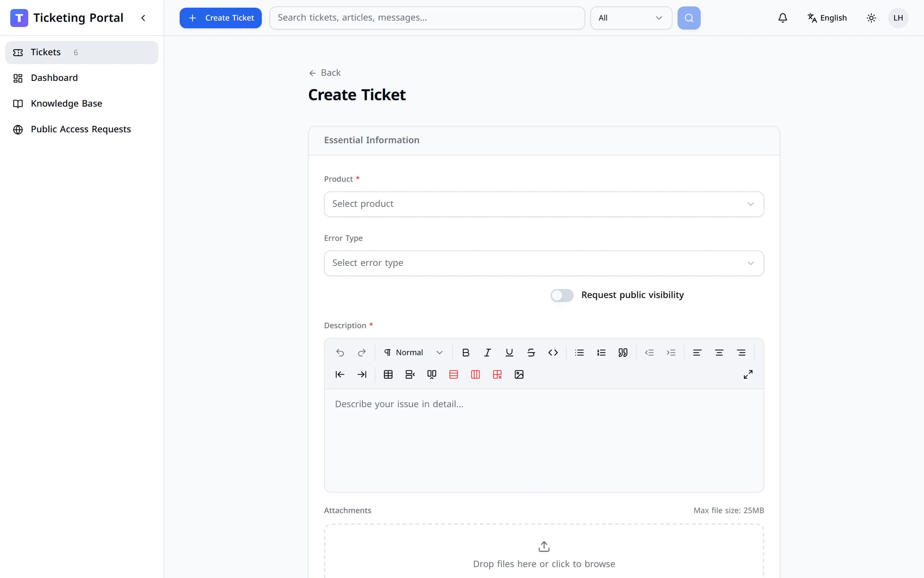
Task: Open the notifications bell
Action: coord(783,18)
